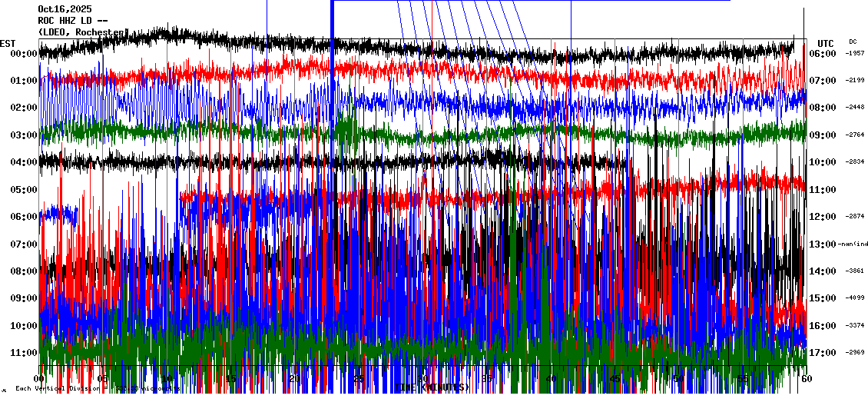This screenshot has width=868, height=399.
Task: Click the EST column header
Action: click(8, 43)
